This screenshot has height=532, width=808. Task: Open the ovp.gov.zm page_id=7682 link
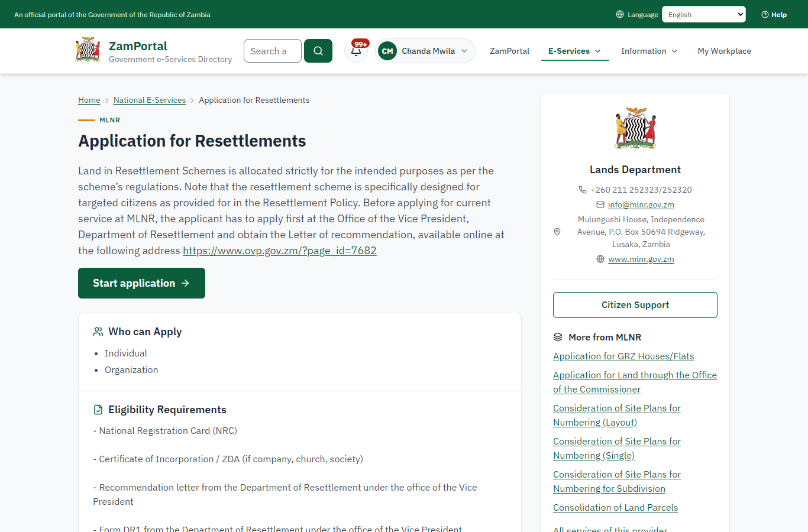[x=280, y=251]
